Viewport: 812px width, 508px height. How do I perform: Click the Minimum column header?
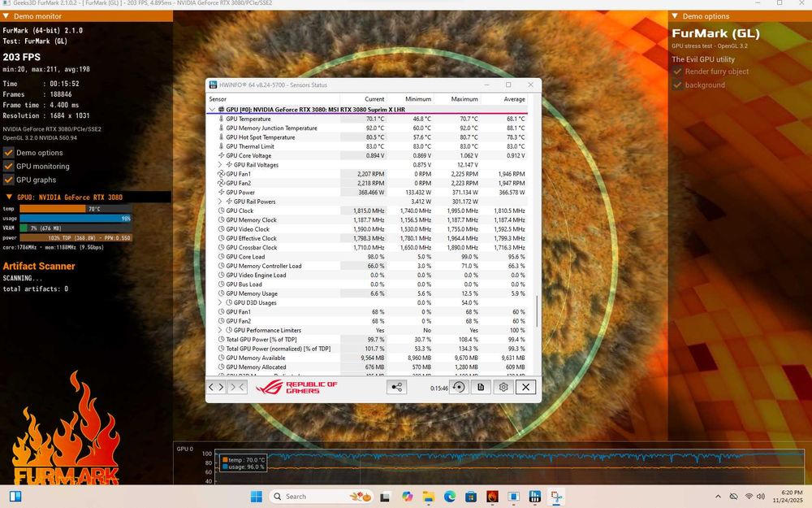[410, 99]
